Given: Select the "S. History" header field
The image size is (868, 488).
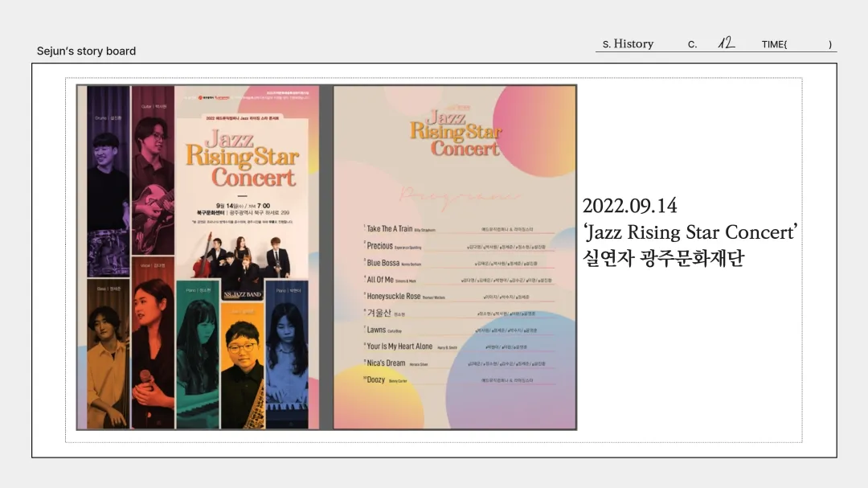Looking at the screenshot, I should tap(628, 43).
